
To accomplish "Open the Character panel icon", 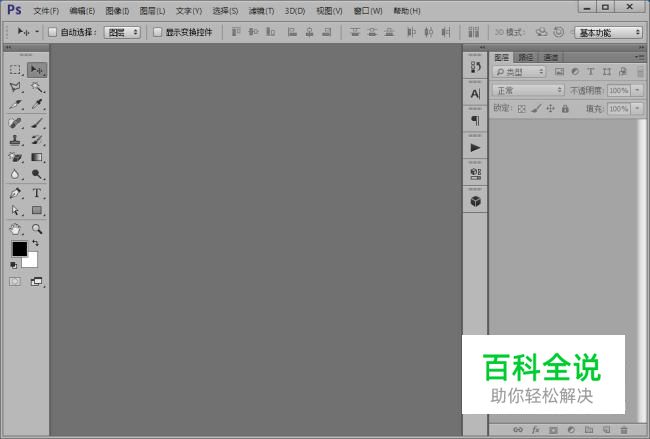I will coord(475,94).
